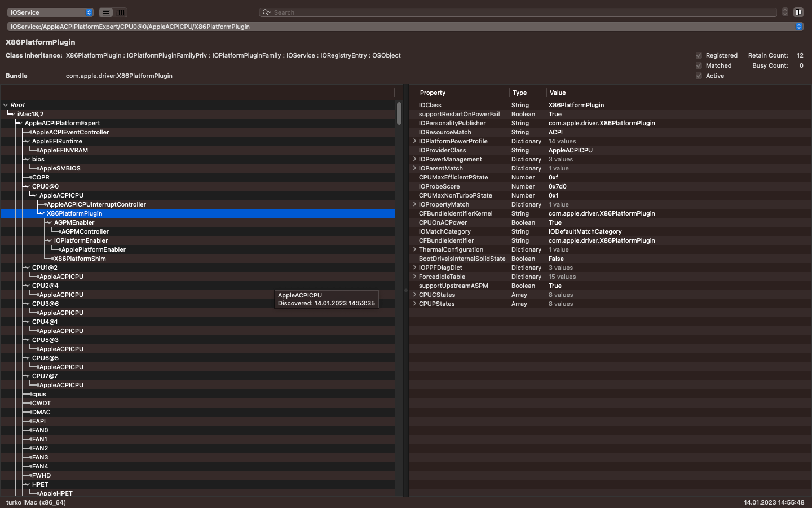Select the X86PlatformShim tree item
The height and width of the screenshot is (508, 812).
click(80, 259)
